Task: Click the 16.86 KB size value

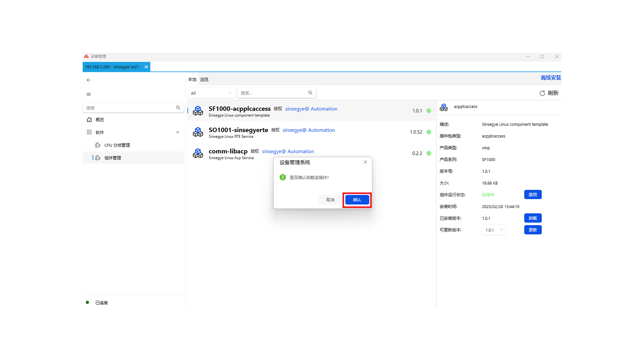Action: (x=490, y=183)
